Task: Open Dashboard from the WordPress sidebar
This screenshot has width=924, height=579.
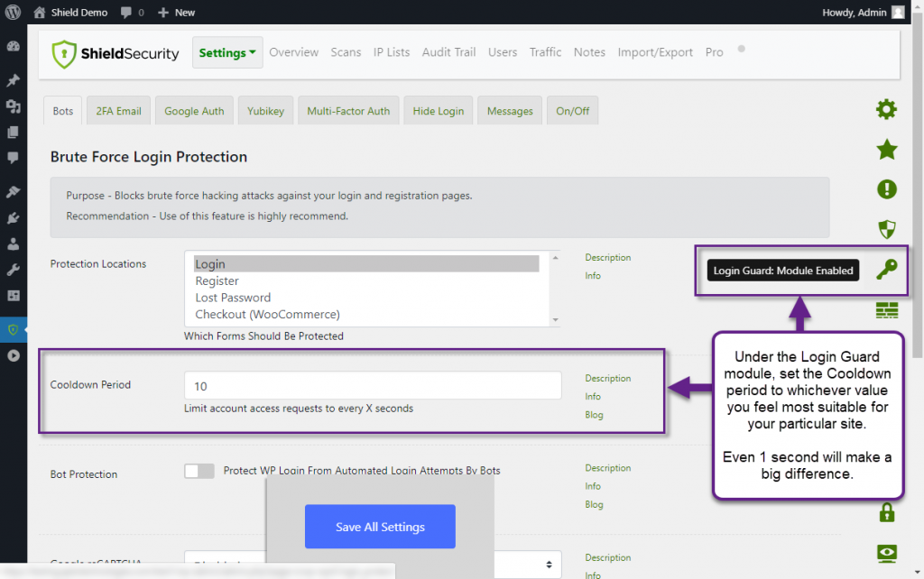Action: point(13,47)
